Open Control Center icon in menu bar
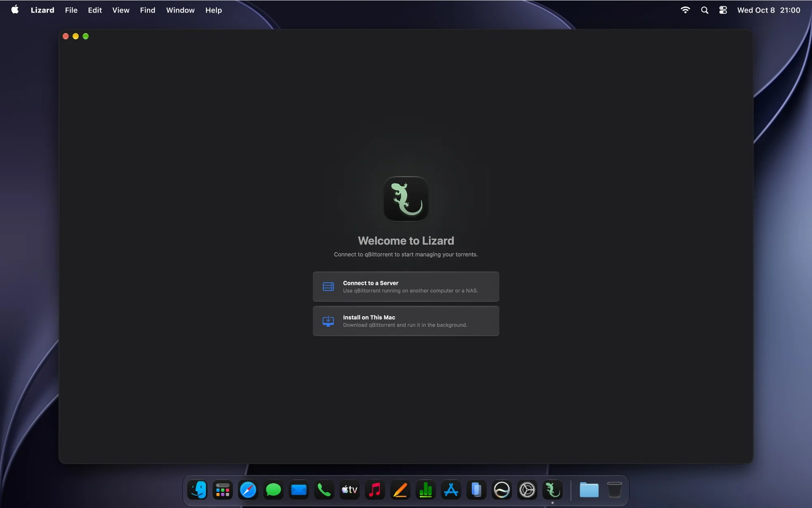 723,10
